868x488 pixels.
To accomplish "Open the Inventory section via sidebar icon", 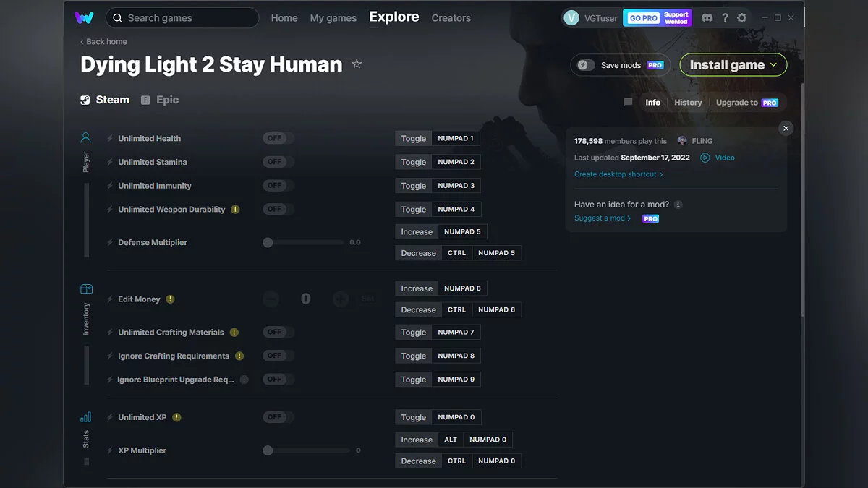I will pos(85,288).
